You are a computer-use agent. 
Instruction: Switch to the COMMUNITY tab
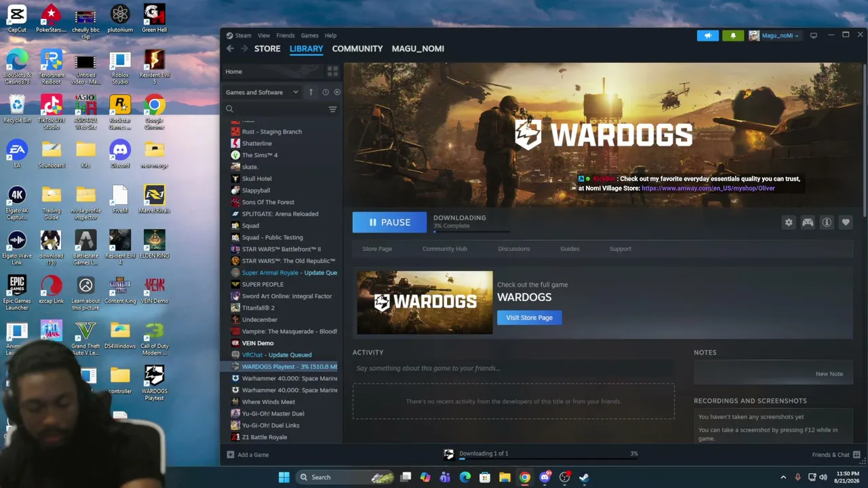(357, 49)
